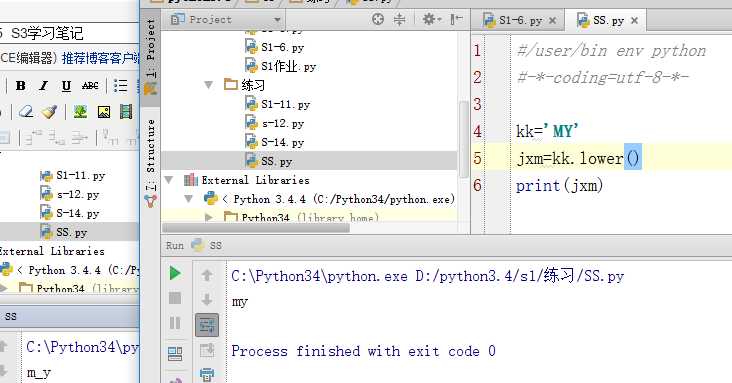
Task: Select External Libraries in PyCharm tree
Action: [x=247, y=180]
